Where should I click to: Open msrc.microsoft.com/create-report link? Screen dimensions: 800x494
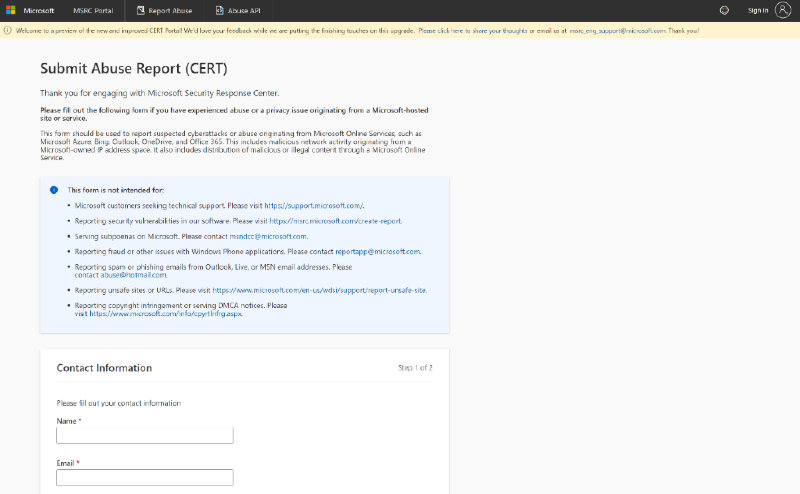click(335, 221)
